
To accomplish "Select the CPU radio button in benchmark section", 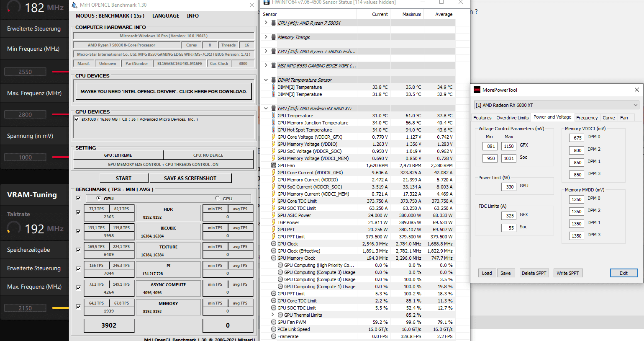I will [x=218, y=198].
